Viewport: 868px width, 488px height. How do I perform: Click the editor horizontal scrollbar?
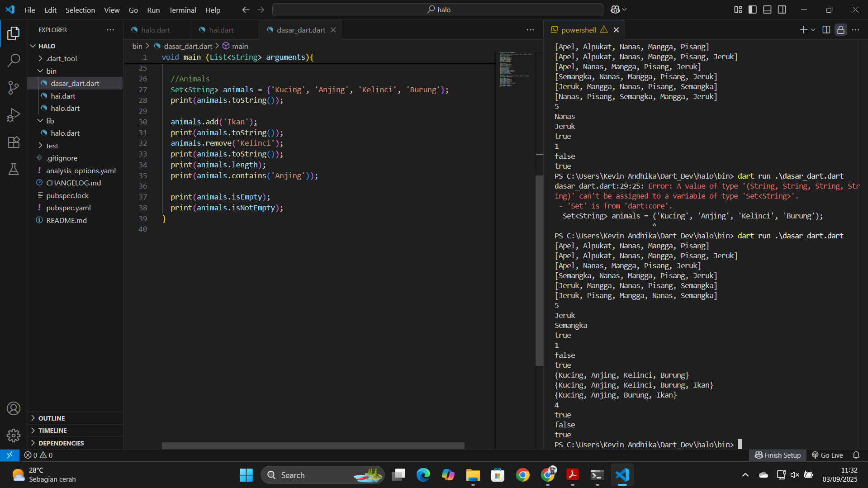313,445
